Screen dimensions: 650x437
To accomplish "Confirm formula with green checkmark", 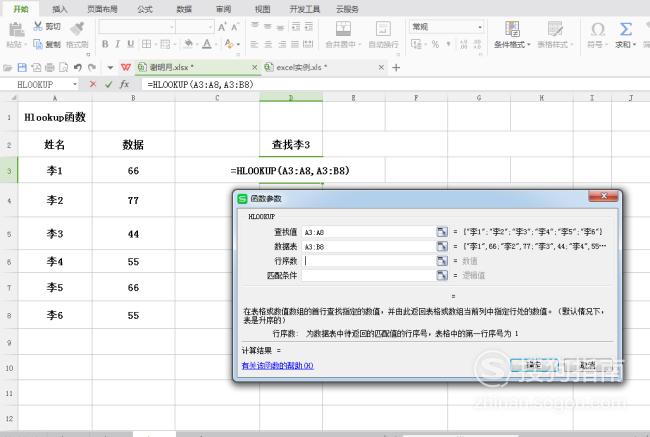I will 109,84.
